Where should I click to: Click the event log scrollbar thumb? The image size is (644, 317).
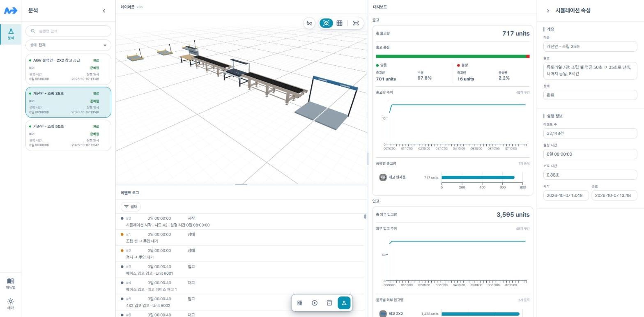pos(365,216)
